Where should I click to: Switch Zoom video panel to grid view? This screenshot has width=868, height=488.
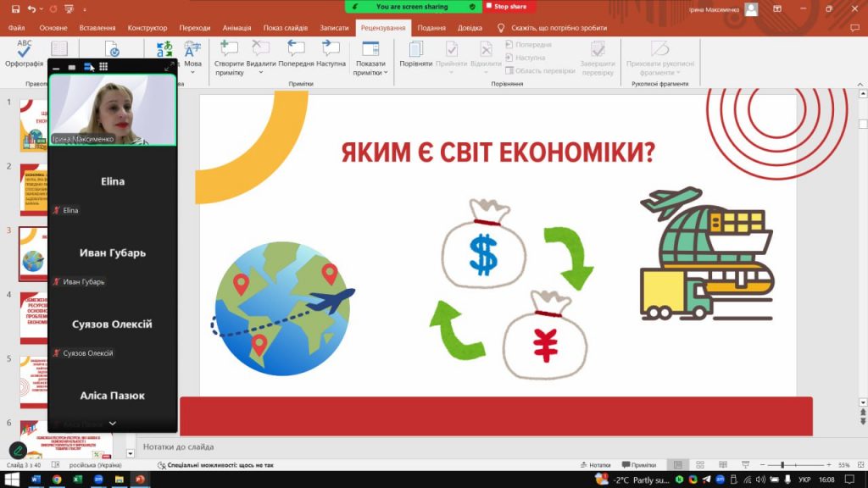coord(103,66)
